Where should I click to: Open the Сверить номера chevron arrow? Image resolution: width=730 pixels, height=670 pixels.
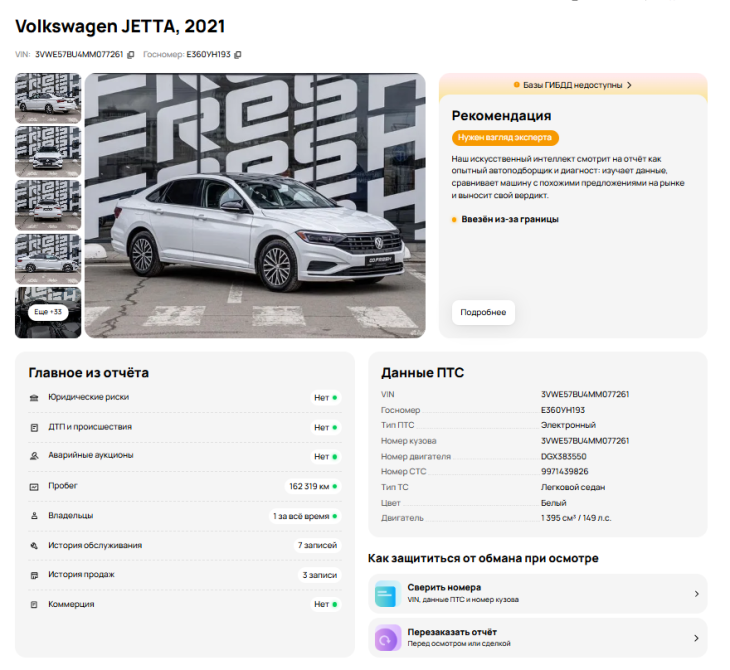tap(696, 594)
